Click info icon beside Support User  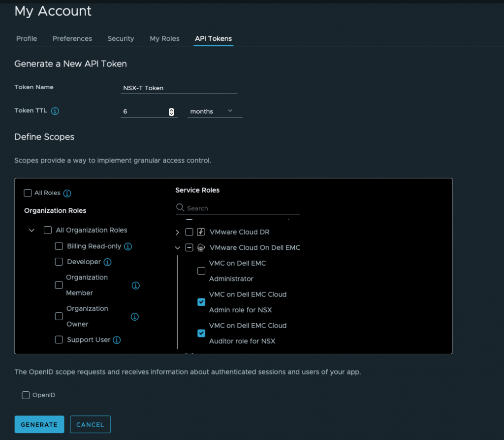point(117,340)
